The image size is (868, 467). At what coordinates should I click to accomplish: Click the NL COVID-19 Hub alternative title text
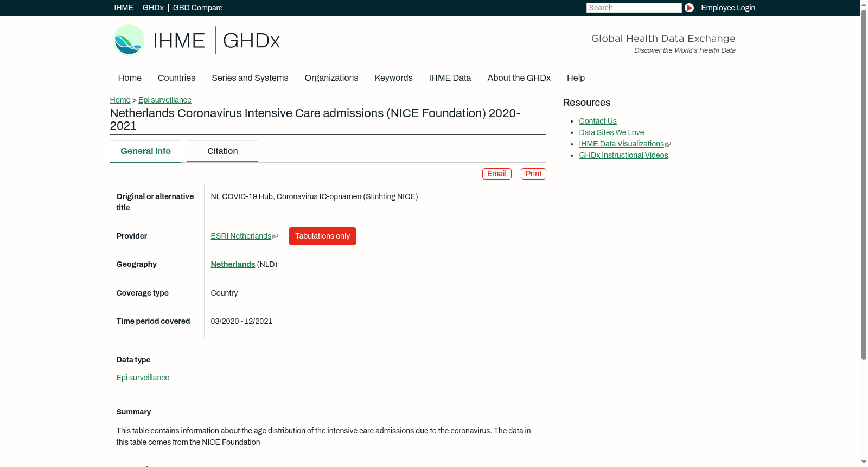tap(314, 196)
